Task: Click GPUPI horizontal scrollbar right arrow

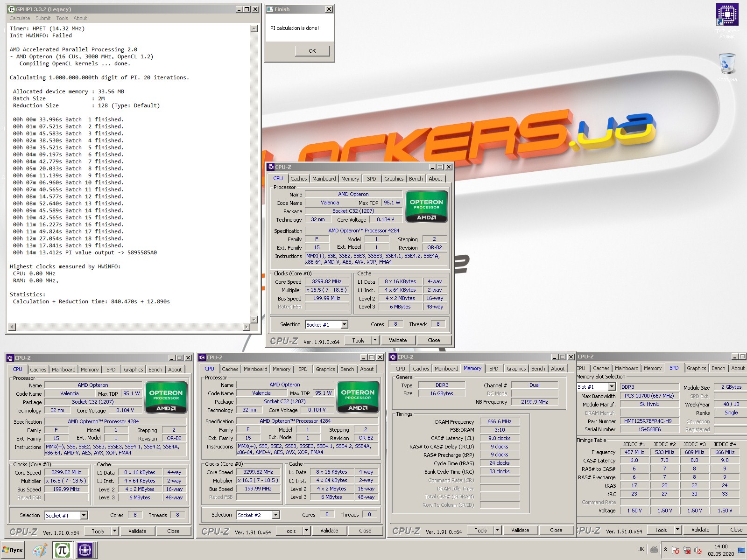Action: point(247,327)
